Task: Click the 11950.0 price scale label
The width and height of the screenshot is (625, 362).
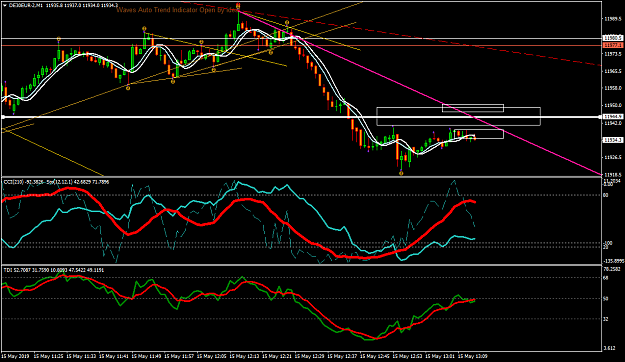Action: pos(613,106)
